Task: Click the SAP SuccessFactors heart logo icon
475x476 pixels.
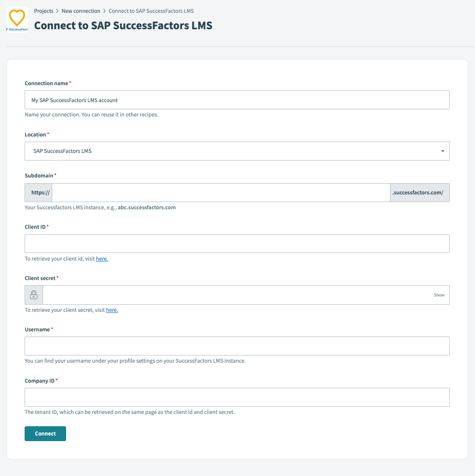Action: (x=17, y=18)
